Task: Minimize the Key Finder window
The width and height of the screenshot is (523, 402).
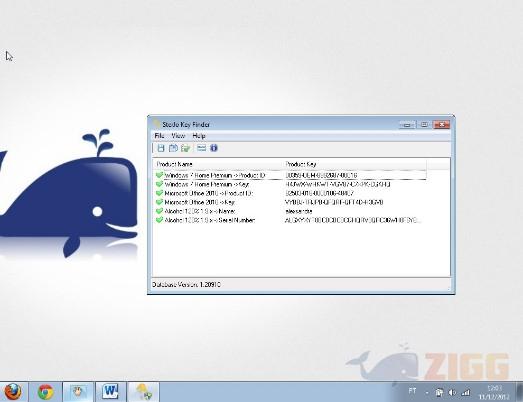Action: coord(407,125)
